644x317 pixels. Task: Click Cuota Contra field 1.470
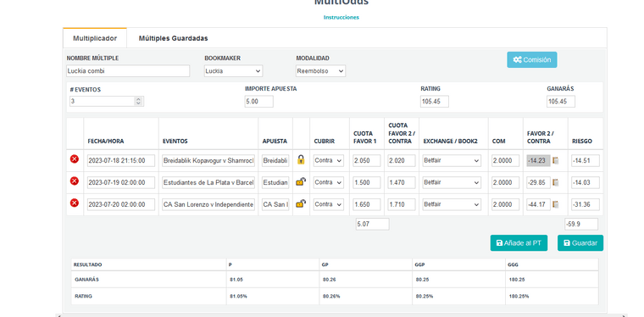(402, 182)
